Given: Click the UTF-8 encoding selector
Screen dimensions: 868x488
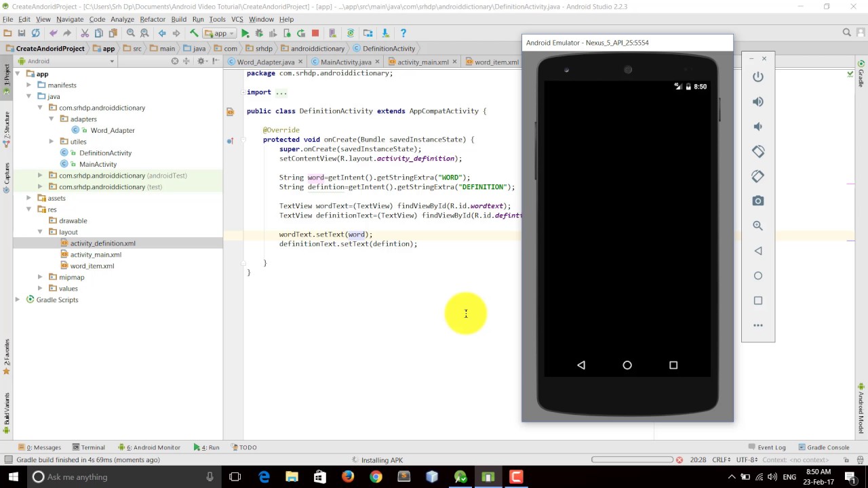Looking at the screenshot, I should [x=749, y=460].
